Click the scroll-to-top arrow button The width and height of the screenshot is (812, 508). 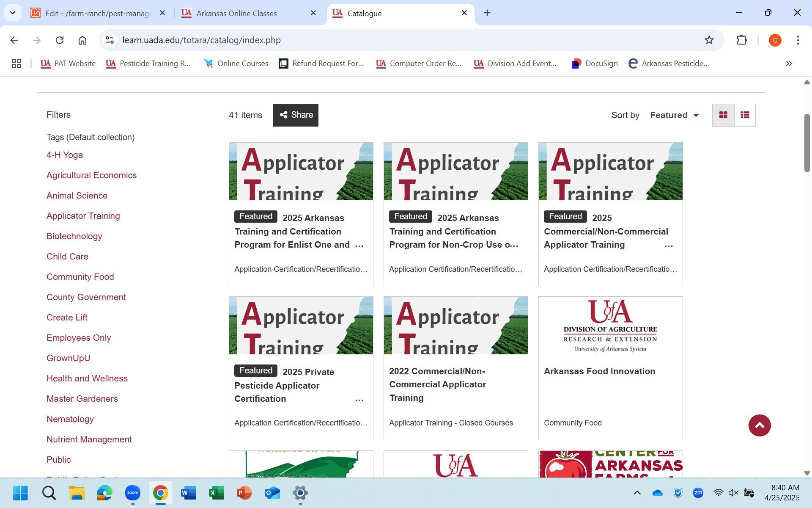click(x=760, y=425)
